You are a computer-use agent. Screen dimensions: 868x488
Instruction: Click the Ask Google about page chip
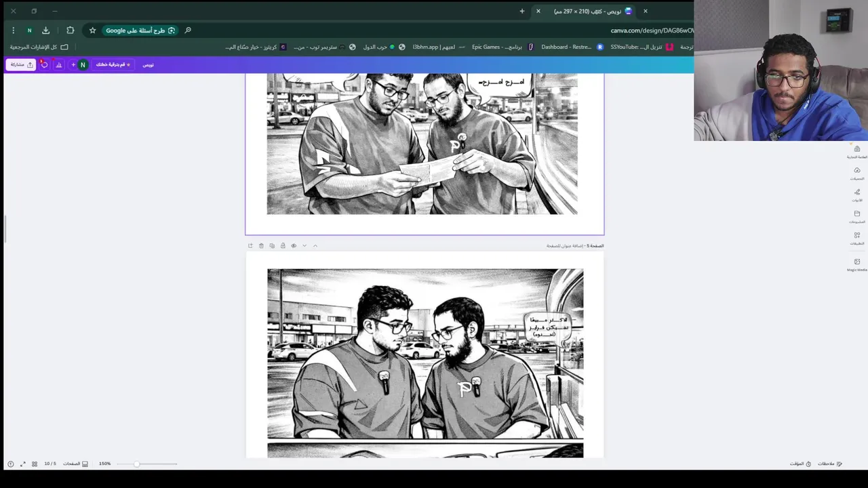(140, 30)
